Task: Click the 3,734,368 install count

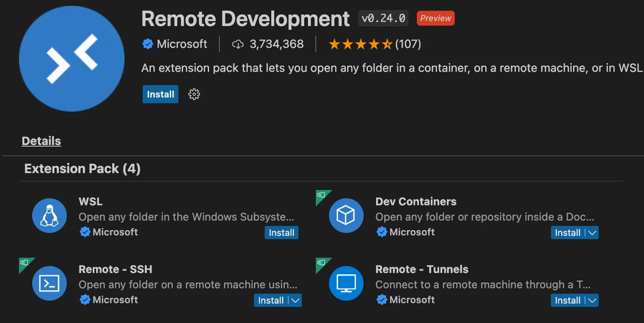Action: click(x=277, y=44)
